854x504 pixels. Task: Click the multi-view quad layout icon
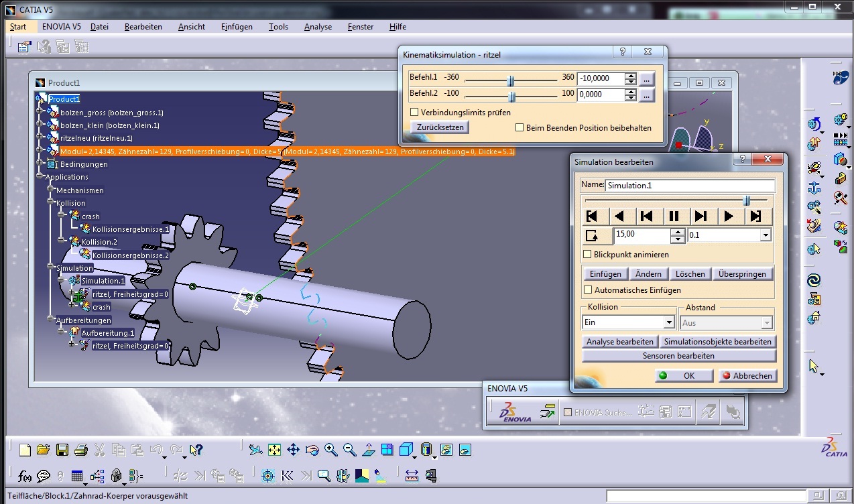pos(387,450)
